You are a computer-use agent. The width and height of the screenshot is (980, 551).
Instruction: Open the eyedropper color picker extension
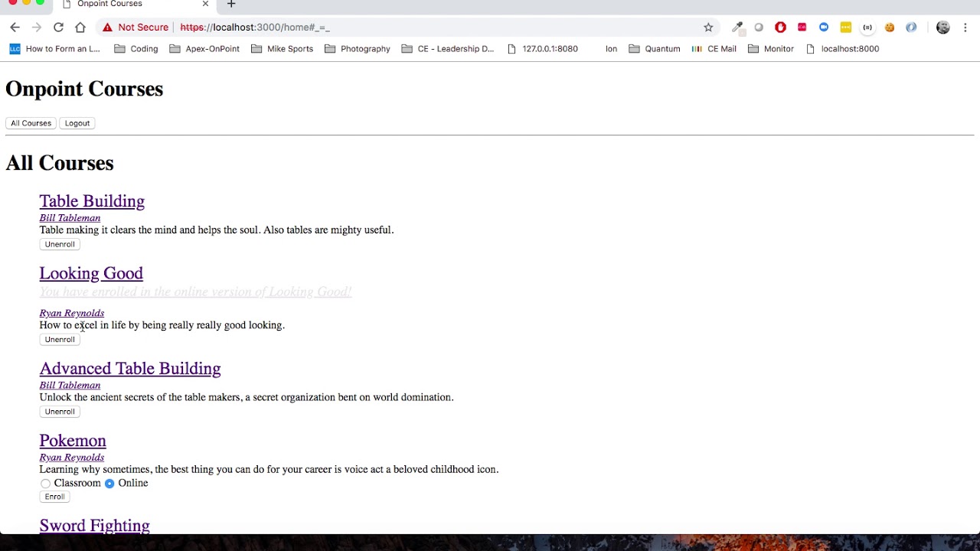(x=737, y=28)
